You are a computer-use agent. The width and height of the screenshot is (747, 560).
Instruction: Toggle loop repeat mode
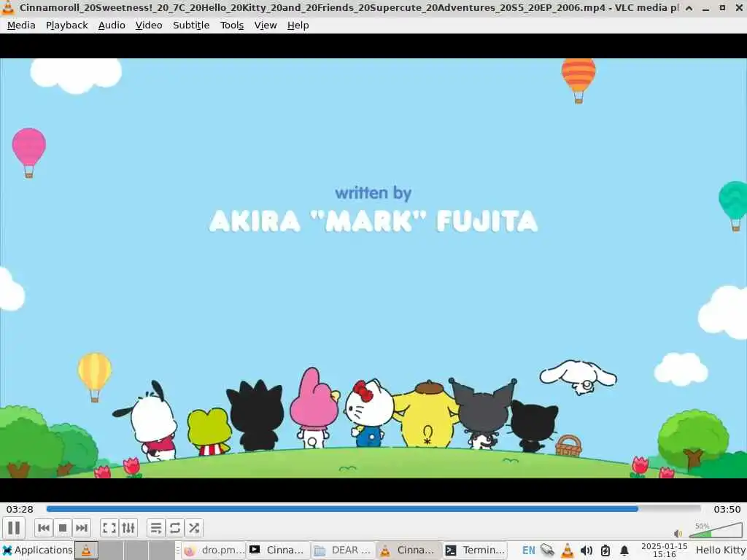175,528
